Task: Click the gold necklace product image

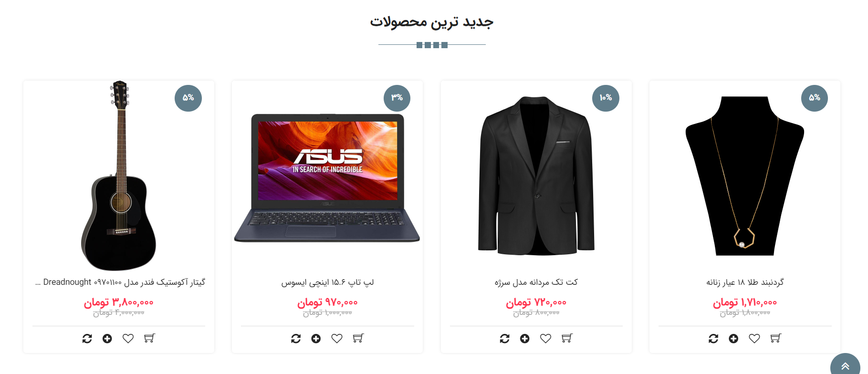Action: [745, 176]
